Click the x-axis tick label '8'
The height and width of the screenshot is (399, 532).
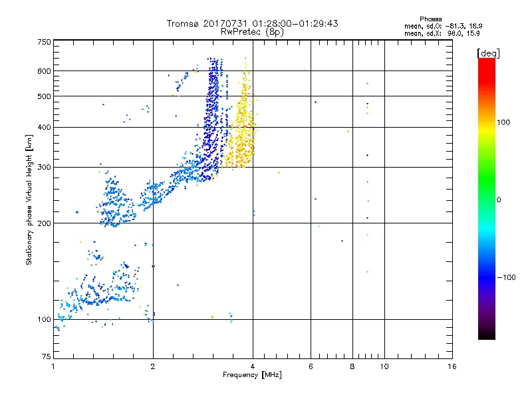352,366
